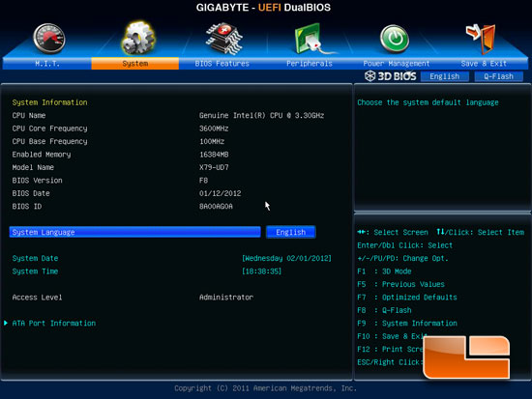Click the Save & Exit door icon
Viewport: 532px width, 399px height.
tap(481, 39)
